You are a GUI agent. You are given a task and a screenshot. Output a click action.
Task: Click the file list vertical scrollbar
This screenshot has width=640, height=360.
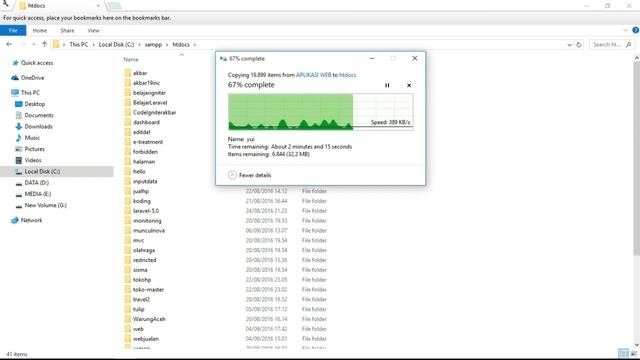tap(636, 159)
